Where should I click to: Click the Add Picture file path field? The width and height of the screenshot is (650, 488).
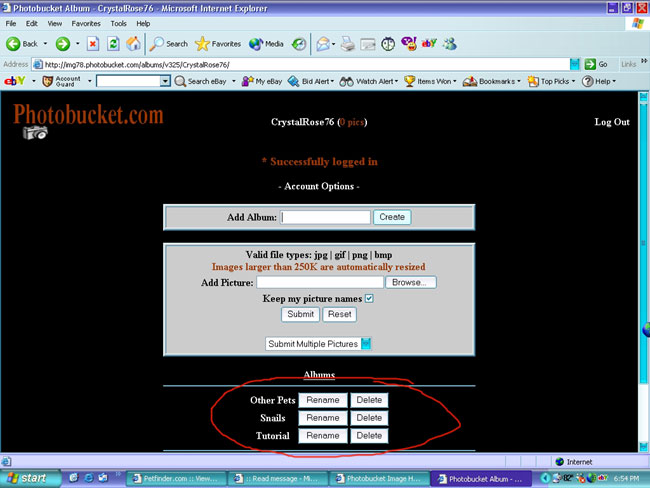pyautogui.click(x=320, y=282)
